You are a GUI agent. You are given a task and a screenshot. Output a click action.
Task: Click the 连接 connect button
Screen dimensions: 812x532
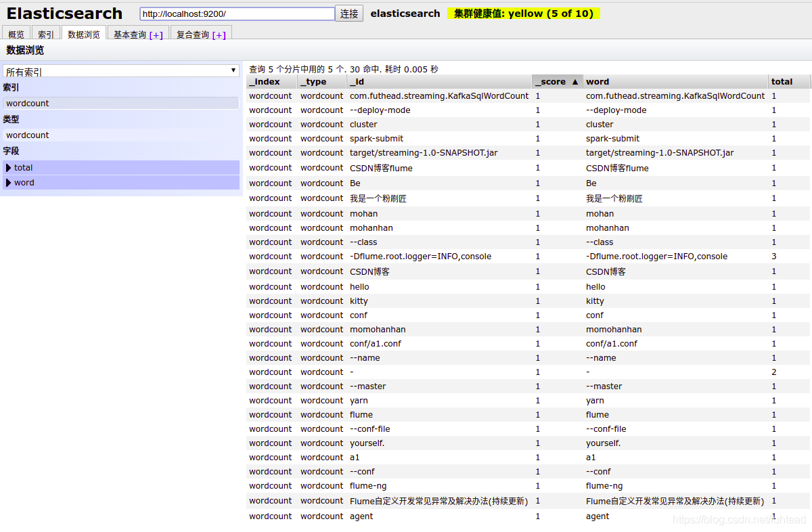(349, 14)
